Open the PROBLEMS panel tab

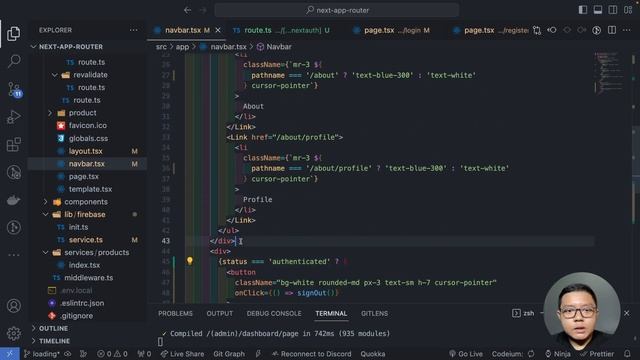[175, 313]
